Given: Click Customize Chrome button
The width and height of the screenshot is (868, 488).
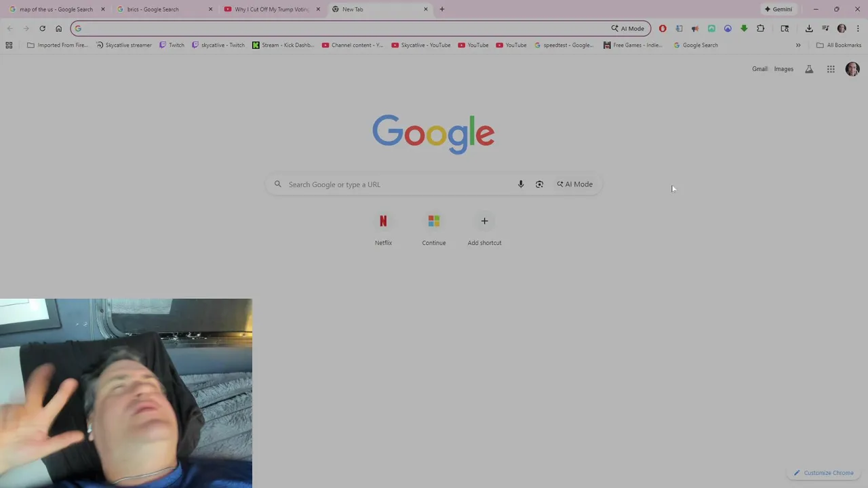Looking at the screenshot, I should tap(823, 473).
